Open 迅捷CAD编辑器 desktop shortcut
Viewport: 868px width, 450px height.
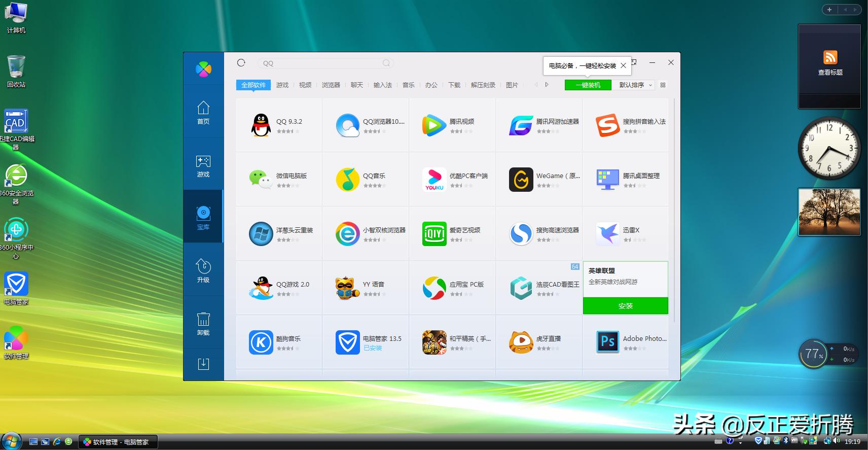(16, 129)
